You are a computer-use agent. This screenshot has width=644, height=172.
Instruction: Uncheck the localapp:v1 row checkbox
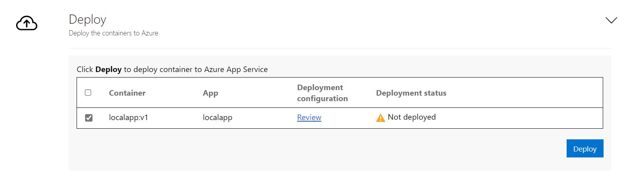[x=89, y=118]
